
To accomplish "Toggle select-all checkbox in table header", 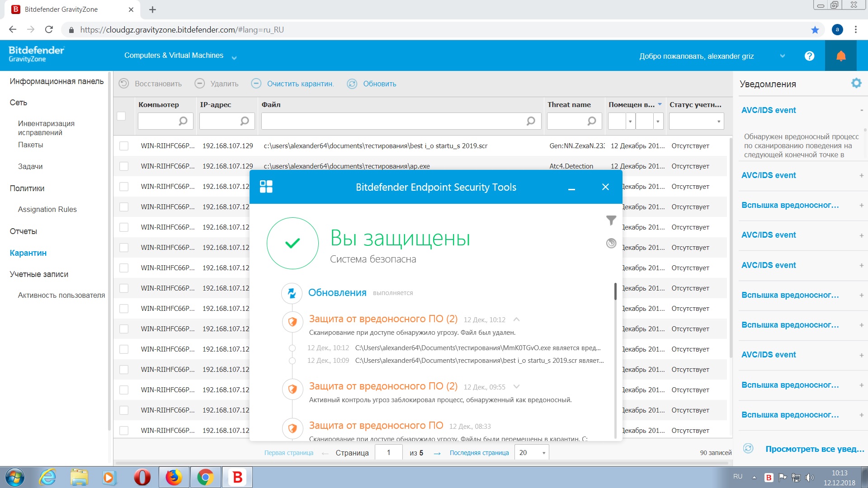I will click(121, 116).
